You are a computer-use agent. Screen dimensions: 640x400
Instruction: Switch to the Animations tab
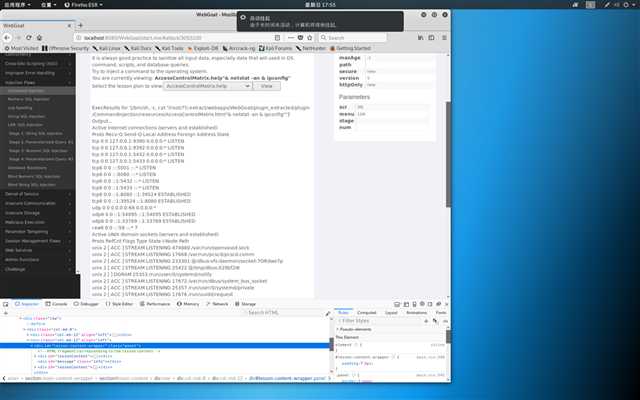416,313
